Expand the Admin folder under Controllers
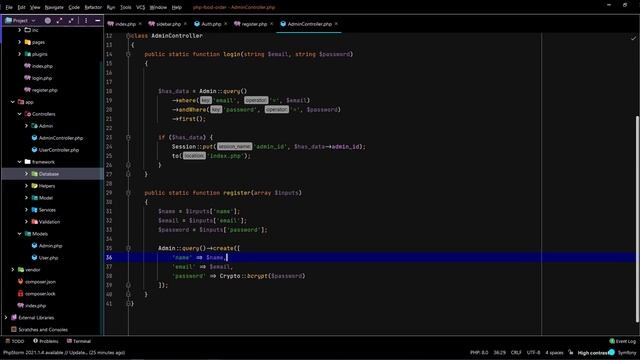 click(26, 126)
